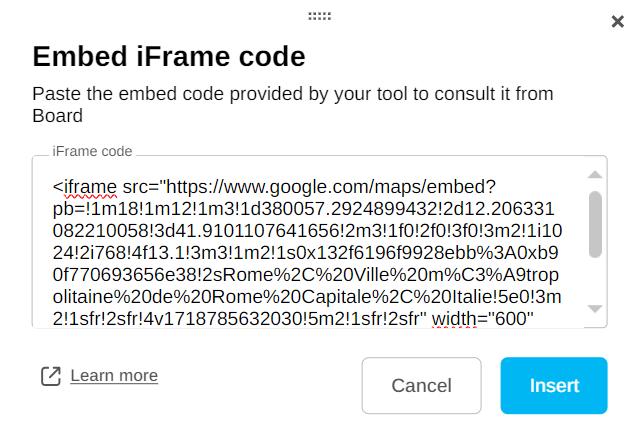The width and height of the screenshot is (635, 432).
Task: Place cursor on the underlined 'iframe' word
Action: coord(91,187)
